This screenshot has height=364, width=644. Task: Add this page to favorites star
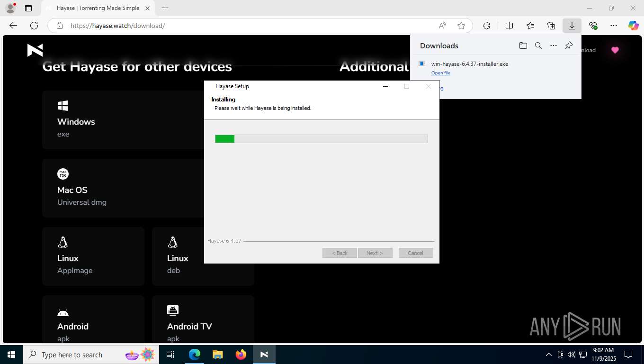(x=461, y=26)
